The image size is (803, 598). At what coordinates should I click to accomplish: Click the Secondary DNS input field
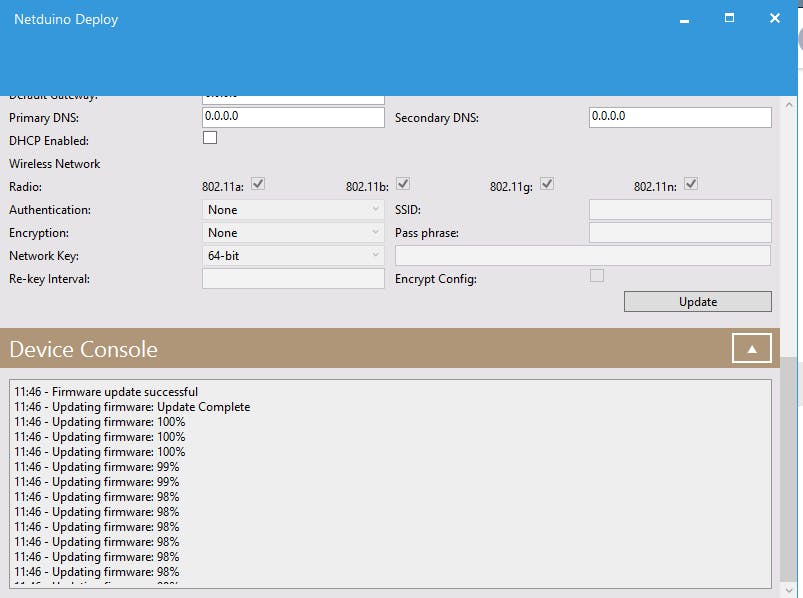coord(679,117)
